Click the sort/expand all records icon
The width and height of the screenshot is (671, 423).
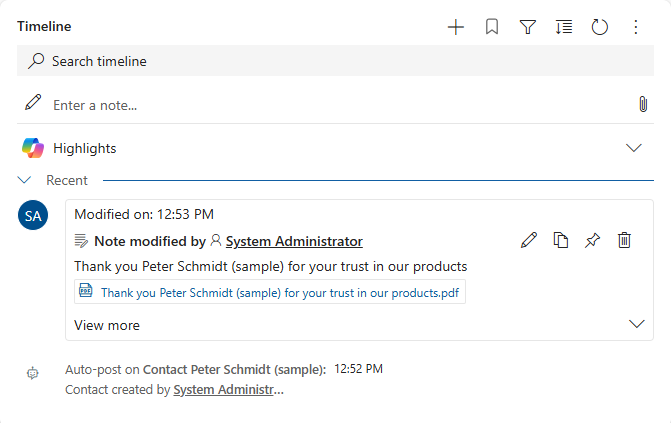(564, 27)
